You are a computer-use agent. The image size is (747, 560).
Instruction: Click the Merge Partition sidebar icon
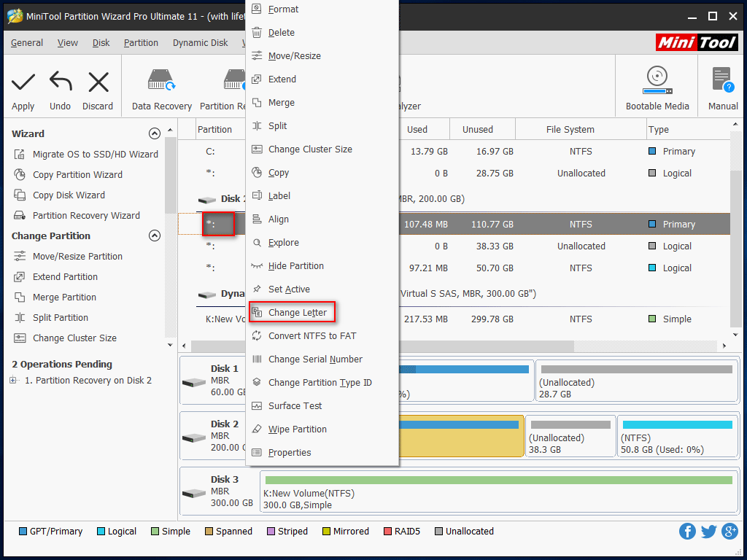20,297
